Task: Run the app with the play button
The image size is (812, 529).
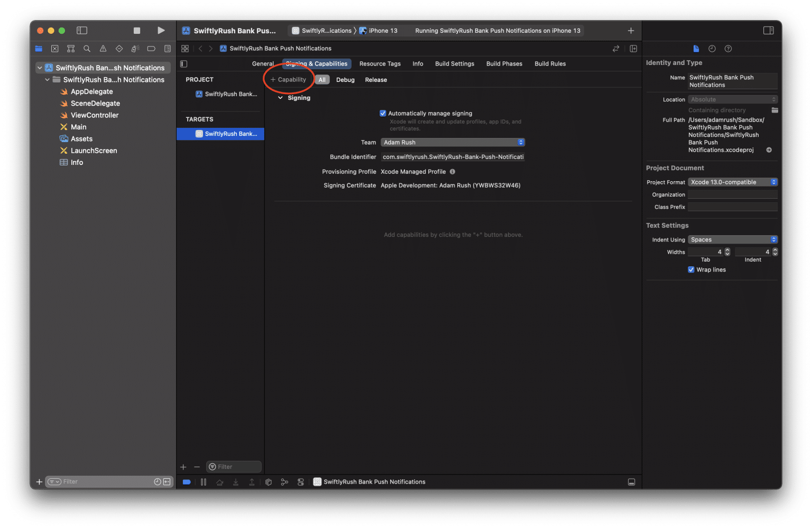Action: 161,31
